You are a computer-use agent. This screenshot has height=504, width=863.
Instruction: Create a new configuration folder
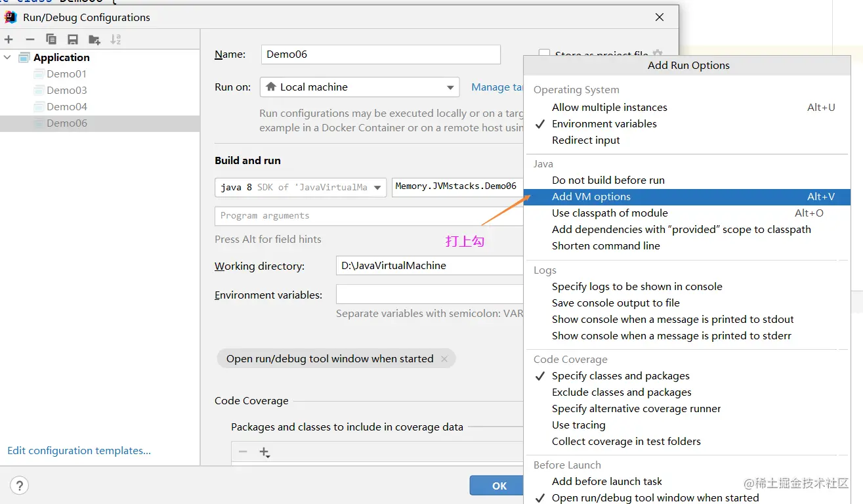click(x=95, y=39)
